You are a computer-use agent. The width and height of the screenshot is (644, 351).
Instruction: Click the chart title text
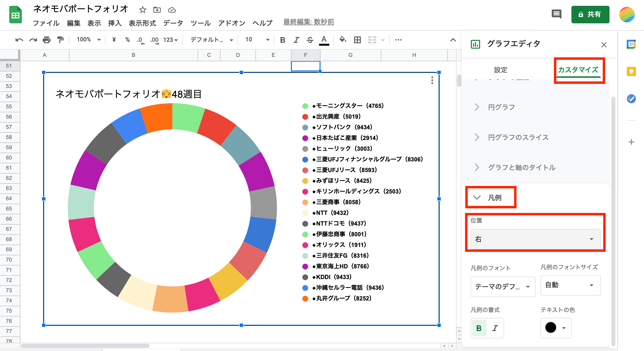click(128, 94)
